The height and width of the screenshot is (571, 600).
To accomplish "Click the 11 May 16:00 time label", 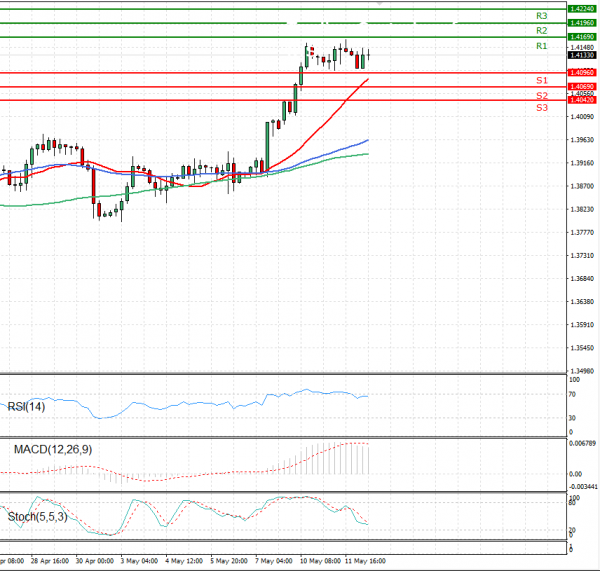I will [x=365, y=561].
